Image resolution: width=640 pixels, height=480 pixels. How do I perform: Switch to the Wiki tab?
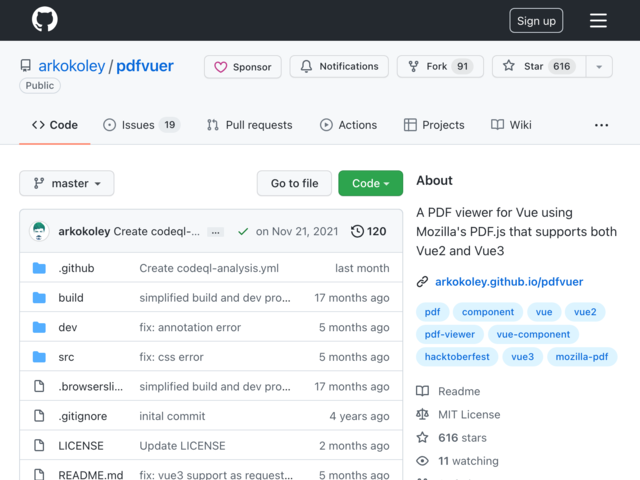point(511,125)
